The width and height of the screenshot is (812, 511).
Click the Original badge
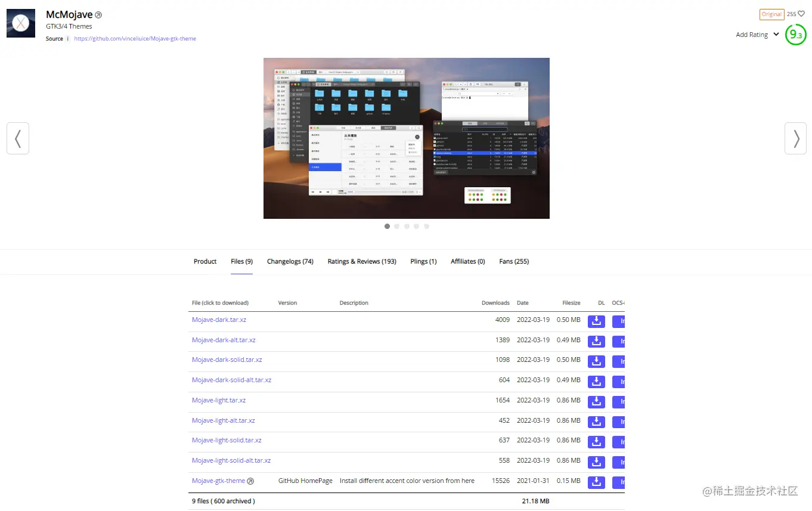click(771, 14)
